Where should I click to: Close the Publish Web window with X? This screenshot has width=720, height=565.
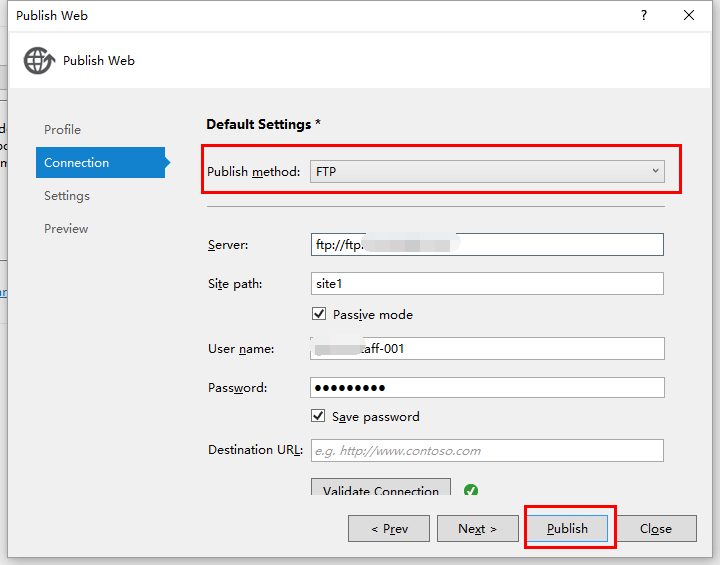pyautogui.click(x=689, y=15)
